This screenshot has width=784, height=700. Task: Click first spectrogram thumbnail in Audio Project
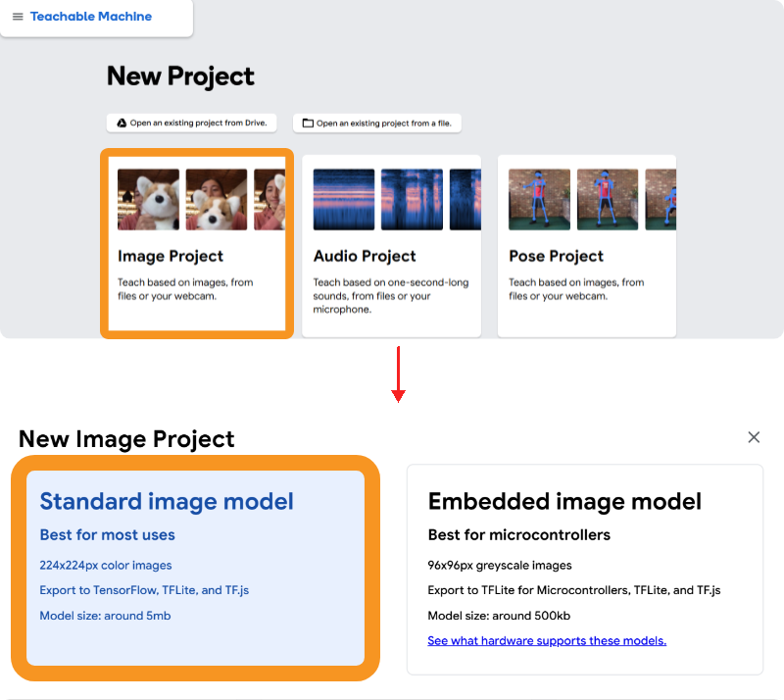pyautogui.click(x=344, y=200)
